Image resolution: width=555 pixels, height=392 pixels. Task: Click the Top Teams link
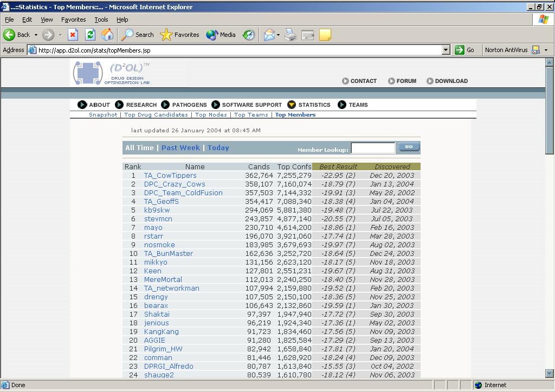tap(251, 115)
